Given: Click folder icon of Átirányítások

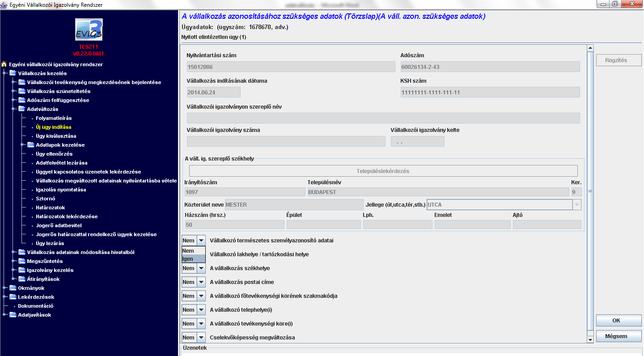Looking at the screenshot, I should 21,279.
